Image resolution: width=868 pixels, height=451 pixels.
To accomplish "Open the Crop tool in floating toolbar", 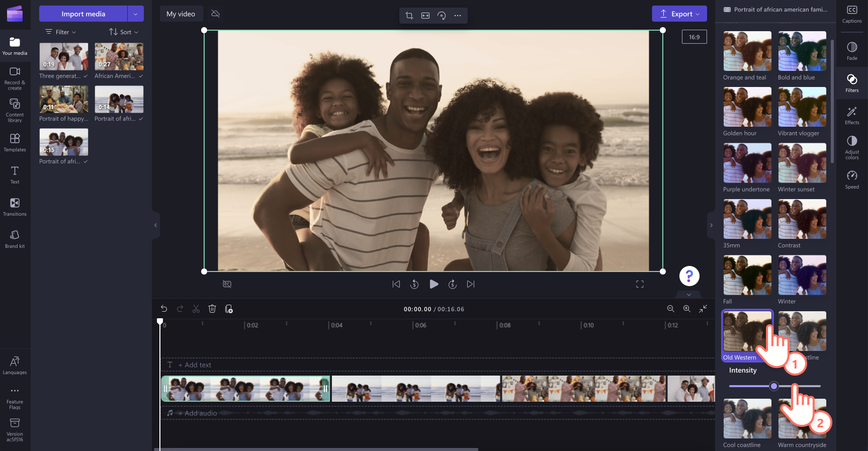I will click(x=409, y=16).
